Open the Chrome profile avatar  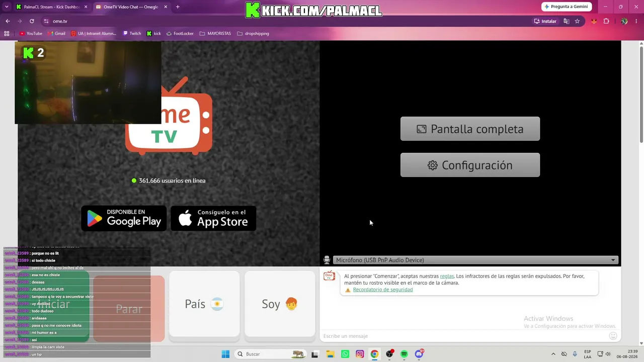coord(624,21)
